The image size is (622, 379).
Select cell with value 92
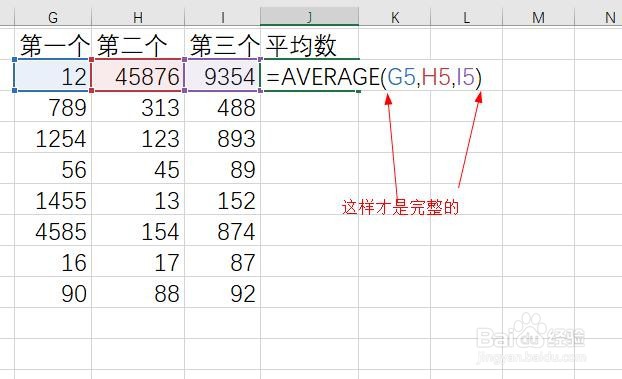click(x=223, y=292)
